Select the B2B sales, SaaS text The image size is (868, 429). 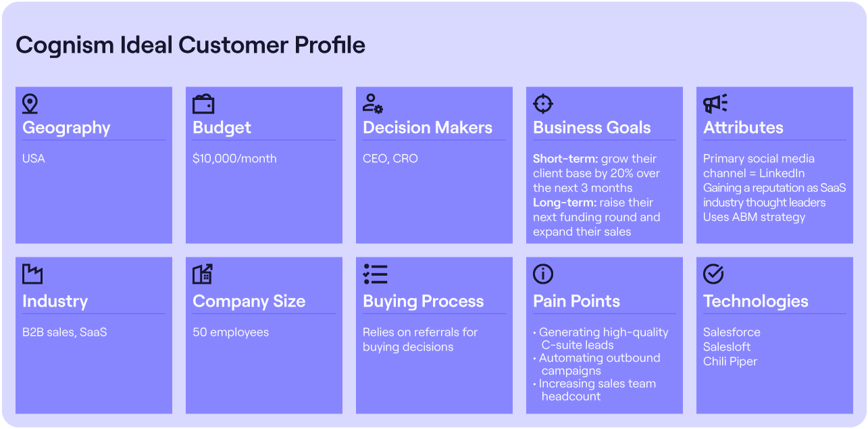(65, 332)
